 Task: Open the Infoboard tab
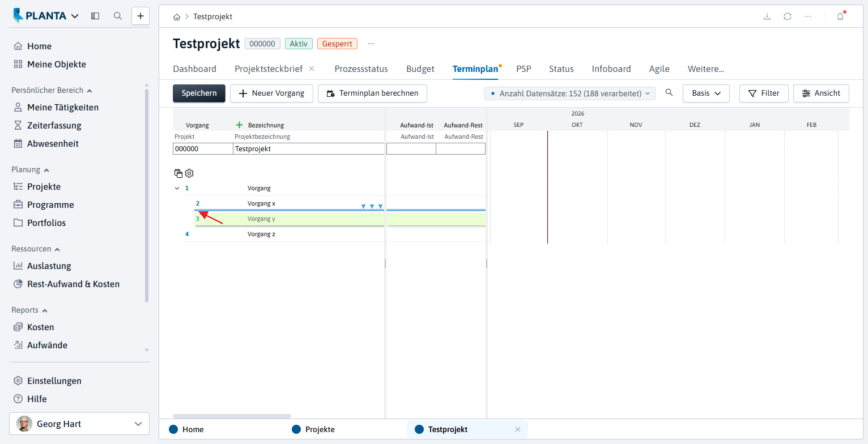click(611, 69)
